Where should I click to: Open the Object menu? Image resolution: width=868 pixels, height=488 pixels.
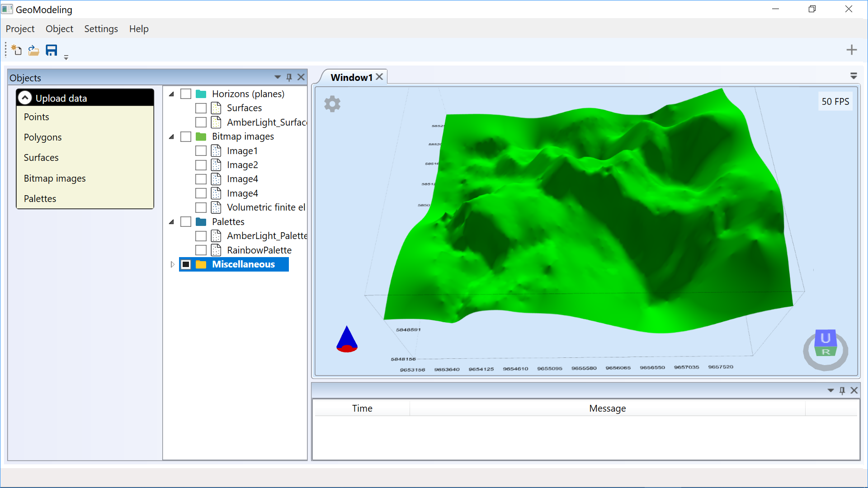(x=59, y=29)
